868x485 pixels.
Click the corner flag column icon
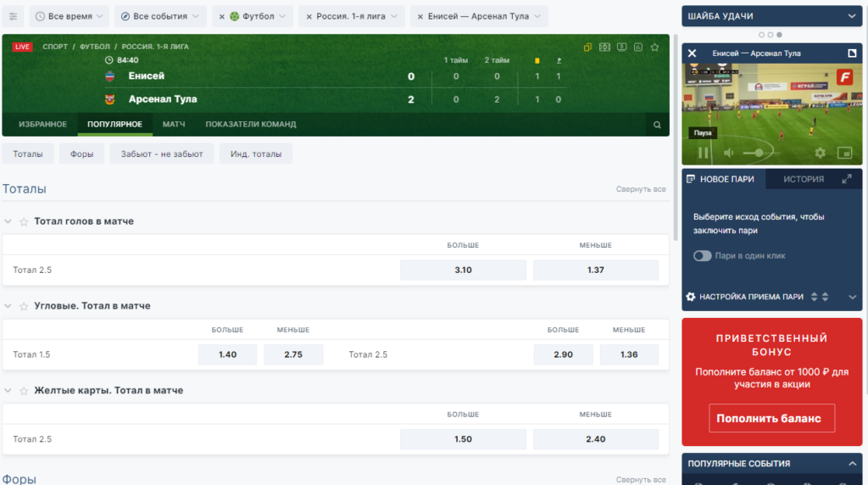pyautogui.click(x=559, y=60)
